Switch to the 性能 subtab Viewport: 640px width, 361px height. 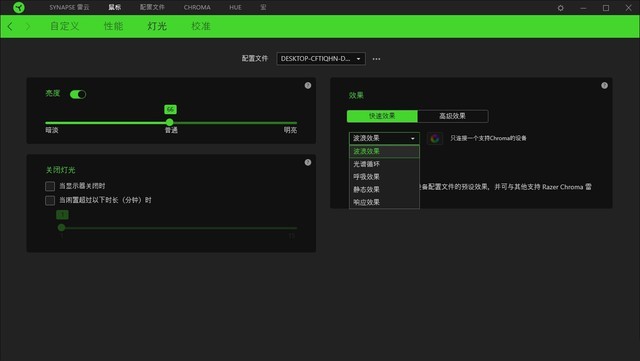click(x=113, y=26)
